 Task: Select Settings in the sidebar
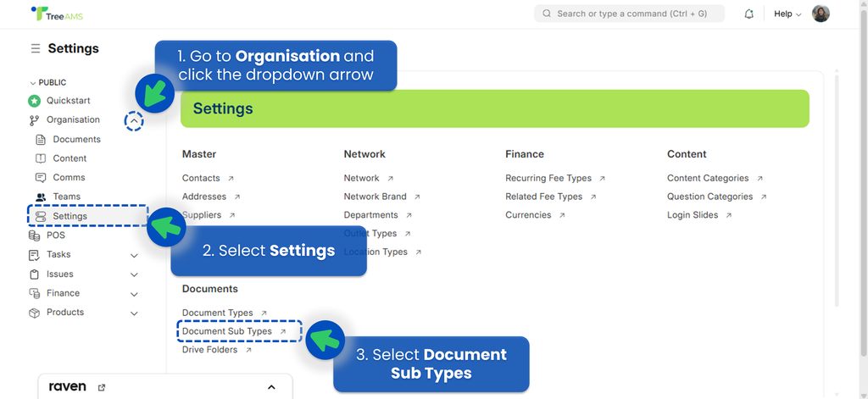[70, 216]
